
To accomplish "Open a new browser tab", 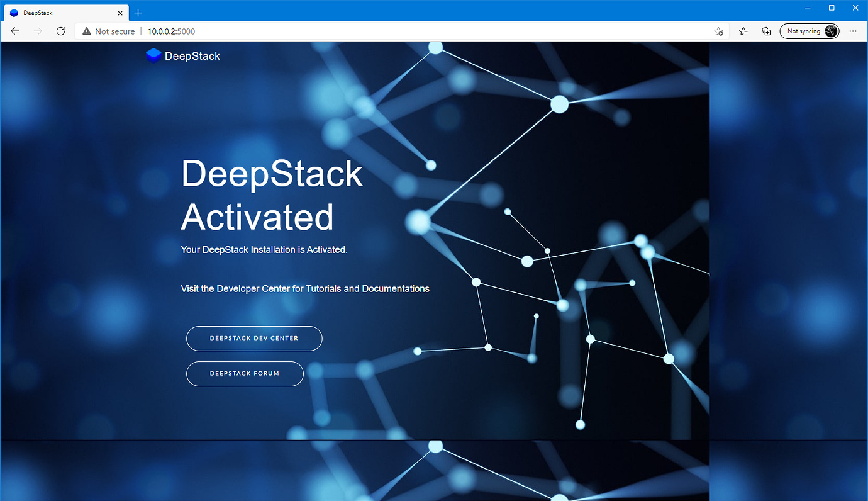I will (x=138, y=13).
